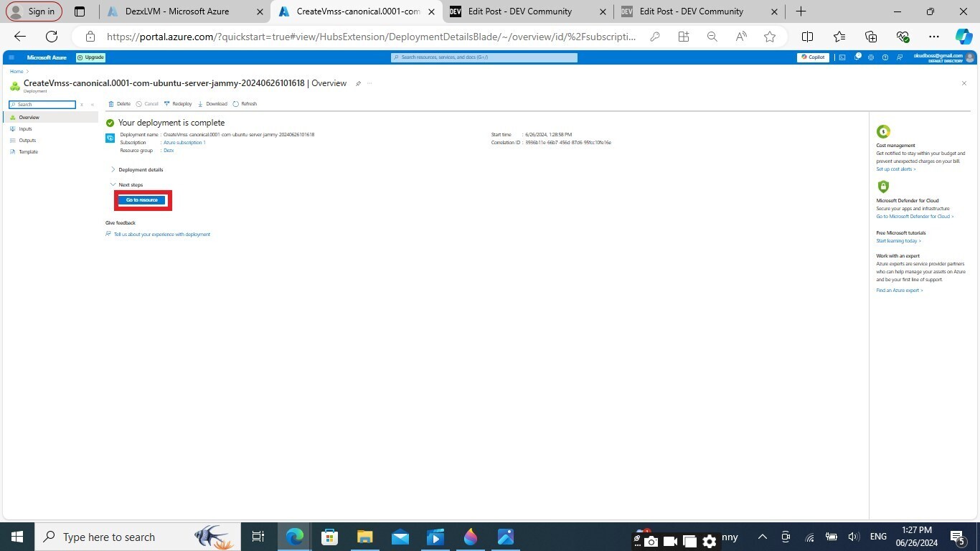Switch to second Edit Post DEV tab
The image size is (980, 551).
pos(699,11)
